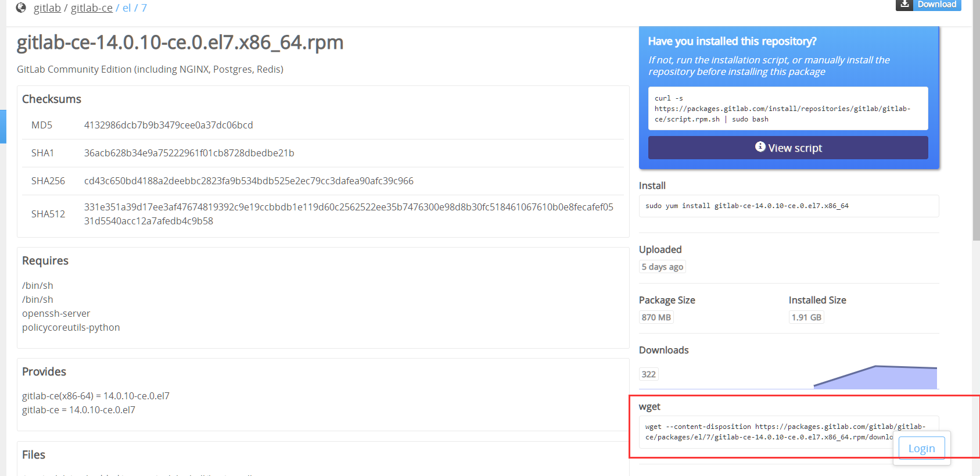Click the downloads trend chart
This screenshot has height=476, width=980.
point(875,377)
